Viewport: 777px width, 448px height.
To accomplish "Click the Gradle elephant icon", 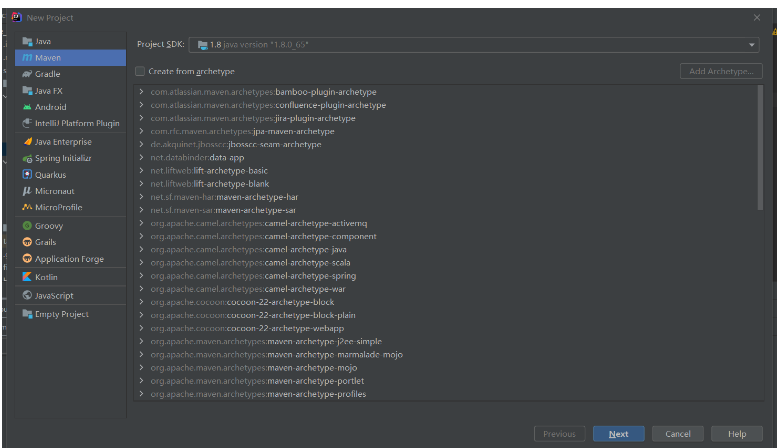I will click(27, 74).
